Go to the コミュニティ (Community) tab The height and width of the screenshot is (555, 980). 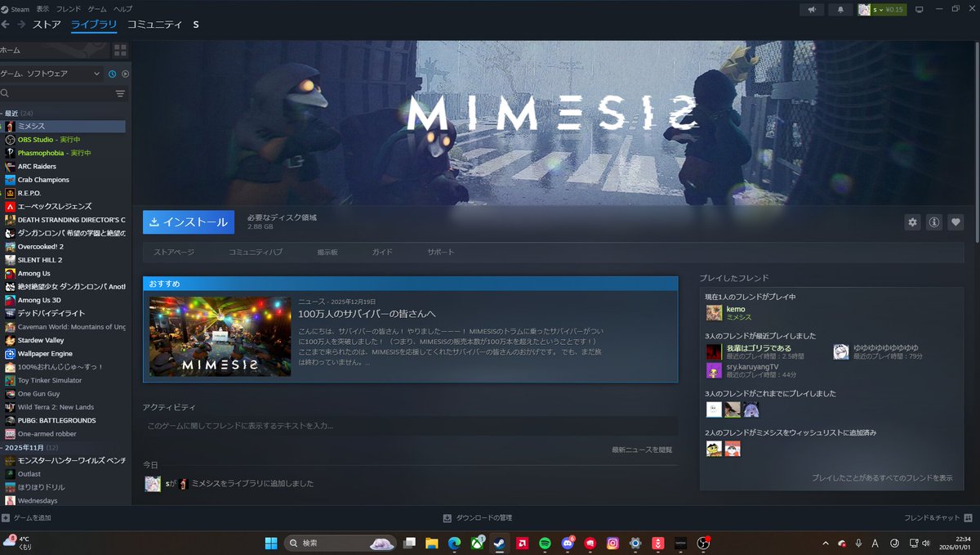[x=154, y=25]
